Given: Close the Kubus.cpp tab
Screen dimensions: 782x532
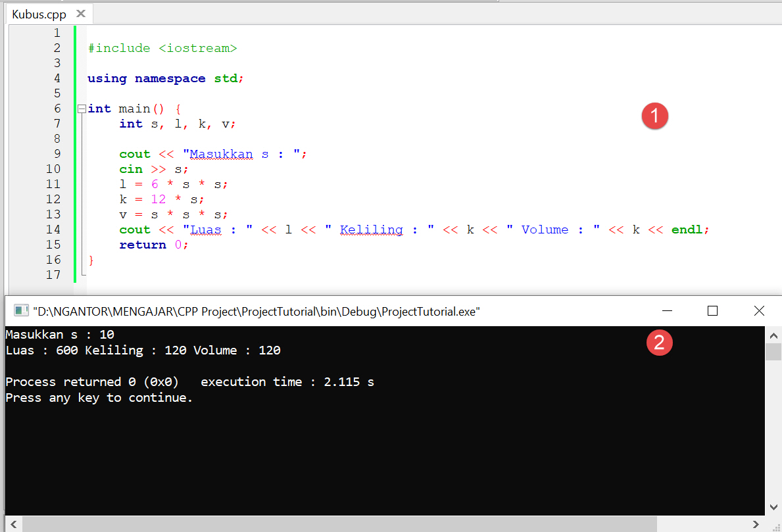Looking at the screenshot, I should tap(81, 14).
